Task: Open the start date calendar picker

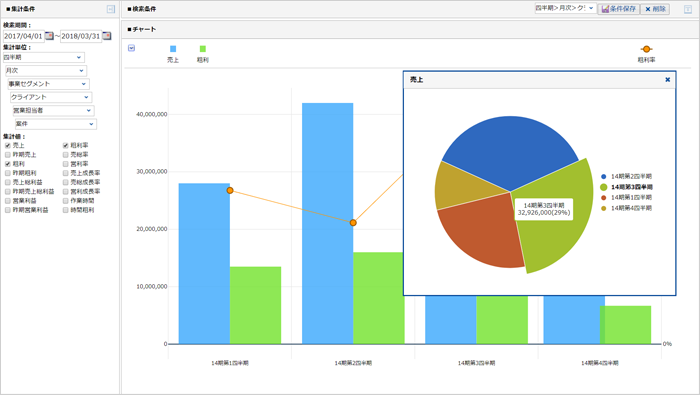Action: coord(49,36)
